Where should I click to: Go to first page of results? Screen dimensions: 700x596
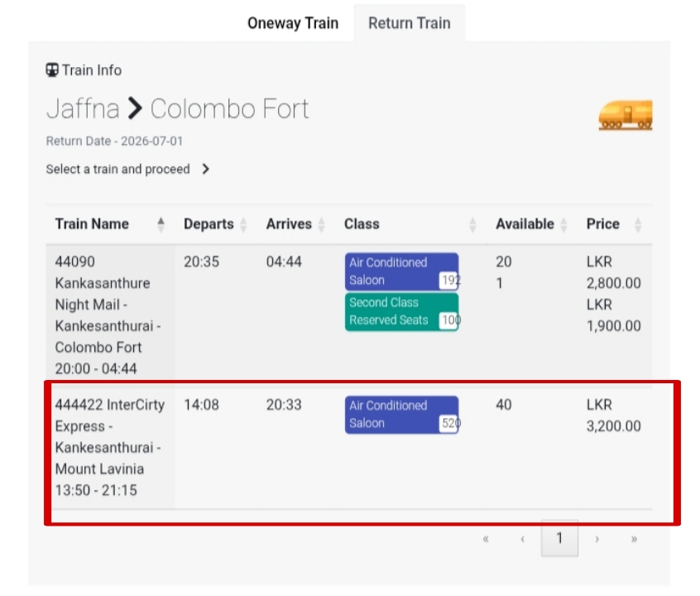[485, 539]
